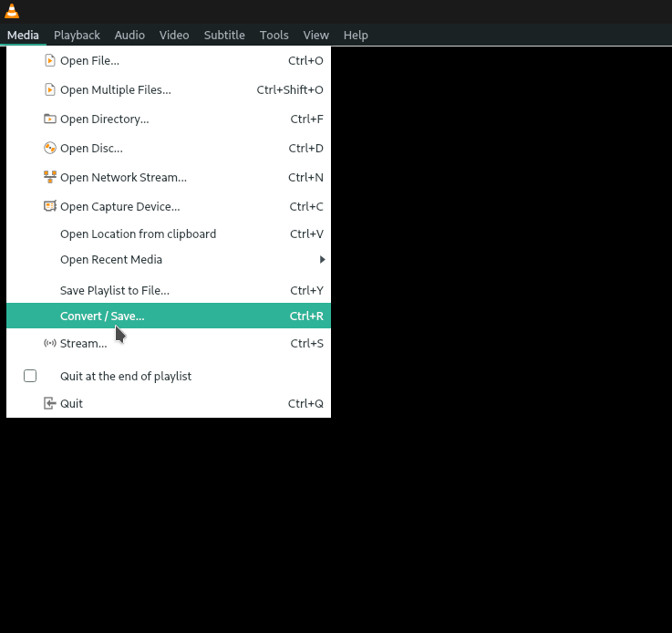Enable Quit at the end of playlist checkbox

pyautogui.click(x=30, y=376)
